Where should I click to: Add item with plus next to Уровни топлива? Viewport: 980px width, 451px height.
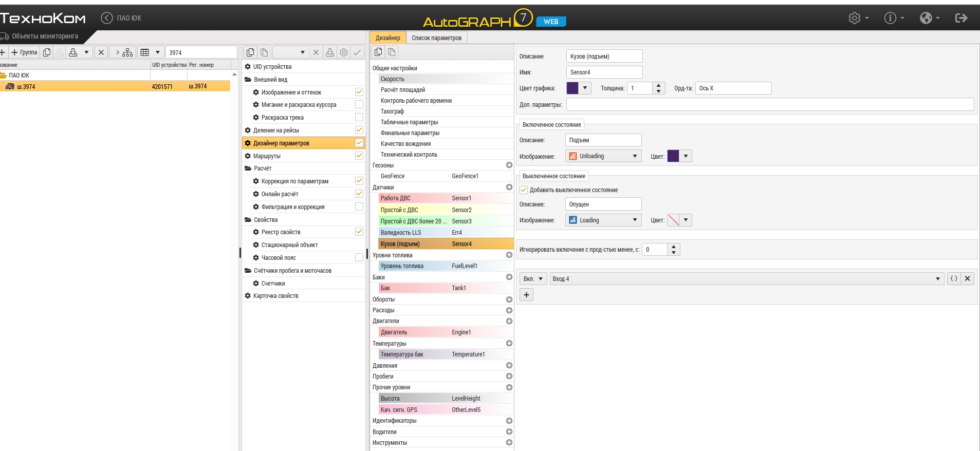point(509,255)
